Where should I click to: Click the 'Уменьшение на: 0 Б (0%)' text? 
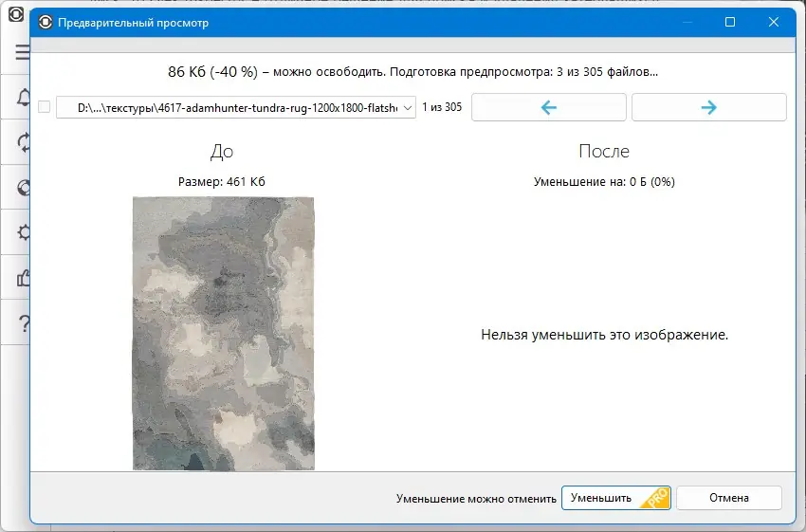click(x=604, y=181)
